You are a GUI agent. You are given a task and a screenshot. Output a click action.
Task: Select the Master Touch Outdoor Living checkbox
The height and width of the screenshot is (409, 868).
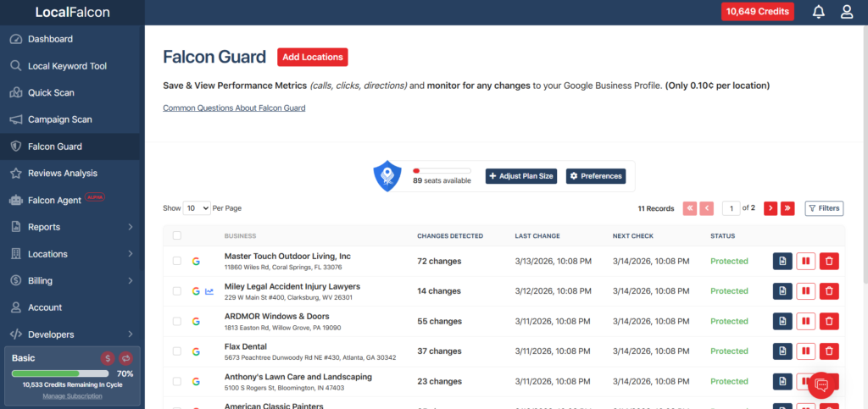coord(177,261)
